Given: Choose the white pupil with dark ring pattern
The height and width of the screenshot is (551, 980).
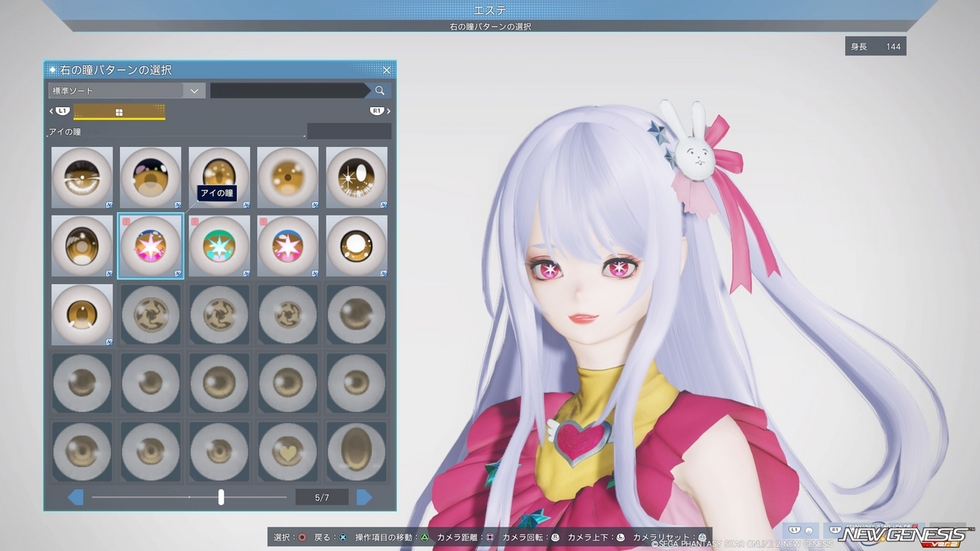Looking at the screenshot, I should click(356, 246).
